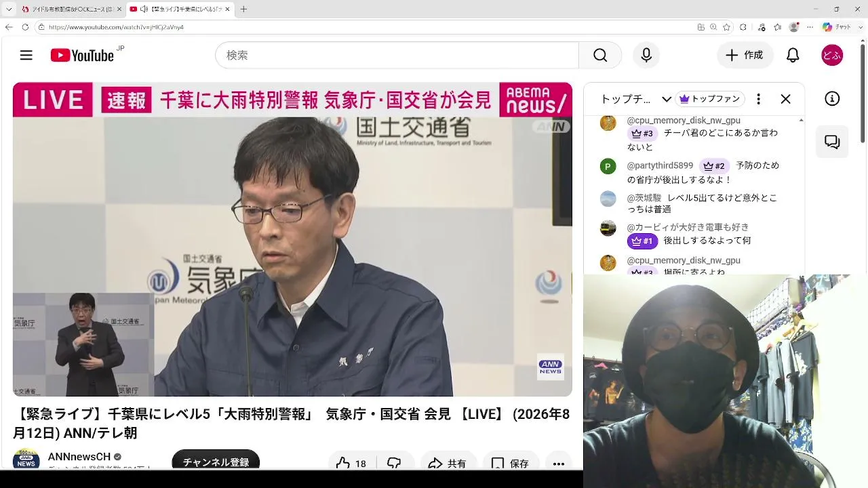Open live chat options three-dot menu
The image size is (868, 488).
point(758,99)
